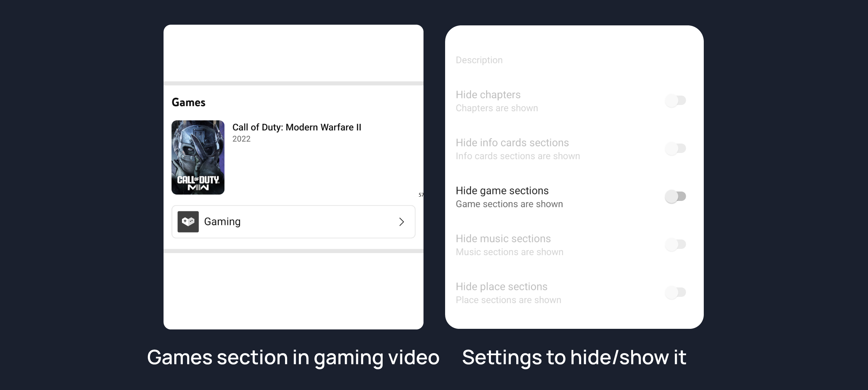Viewport: 868px width, 390px height.
Task: Select the Hide info cards sections label
Action: (x=512, y=143)
